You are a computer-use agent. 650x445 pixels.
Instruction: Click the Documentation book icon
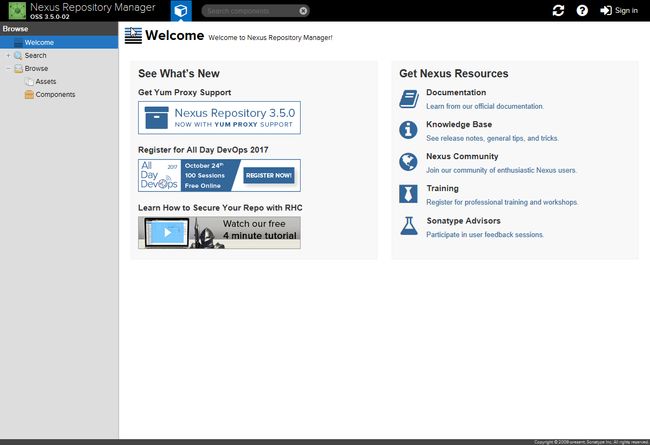pyautogui.click(x=409, y=99)
